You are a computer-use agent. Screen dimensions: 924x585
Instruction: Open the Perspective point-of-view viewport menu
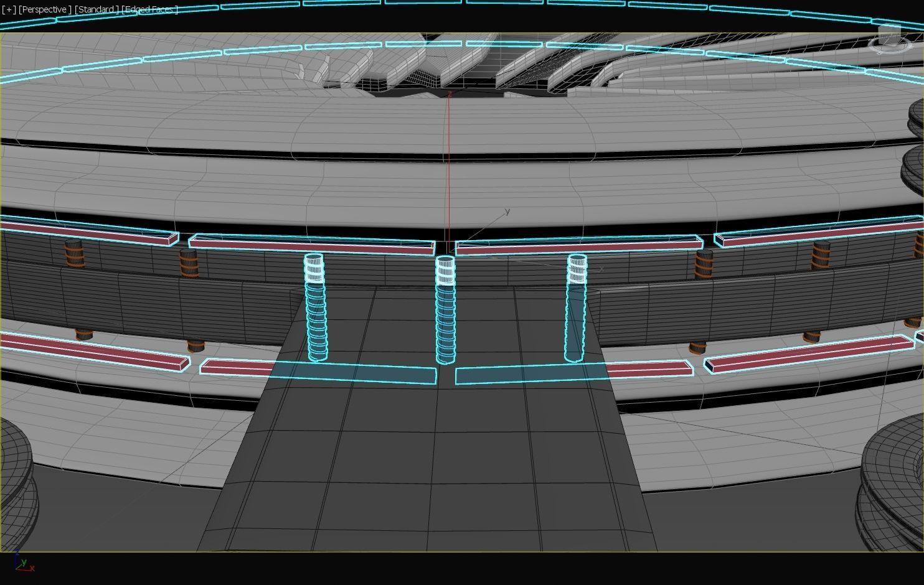(45, 9)
